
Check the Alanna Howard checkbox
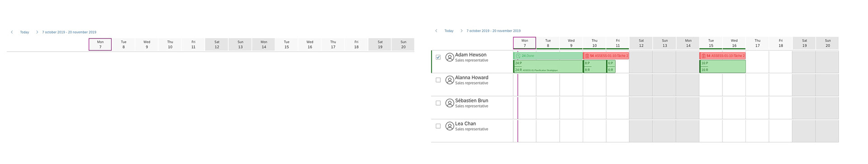pos(438,80)
